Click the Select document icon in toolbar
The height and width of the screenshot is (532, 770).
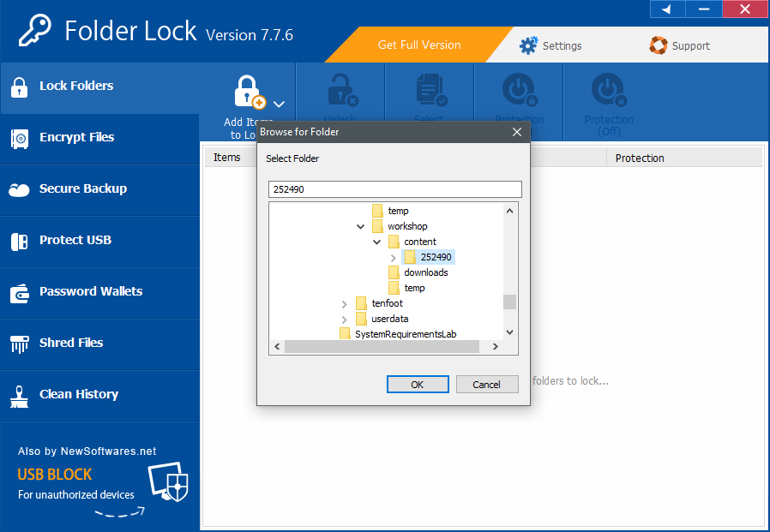431,90
